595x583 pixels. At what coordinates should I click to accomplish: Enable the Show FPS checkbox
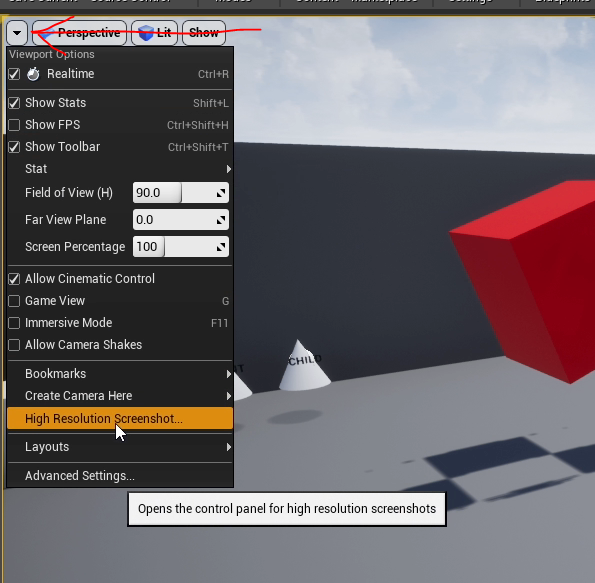[x=14, y=125]
